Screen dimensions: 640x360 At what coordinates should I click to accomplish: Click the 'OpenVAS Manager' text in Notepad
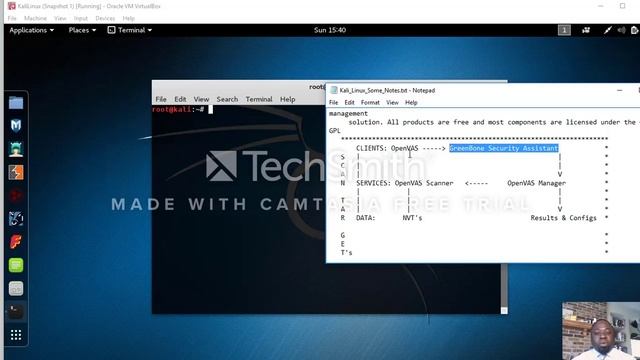pos(536,183)
